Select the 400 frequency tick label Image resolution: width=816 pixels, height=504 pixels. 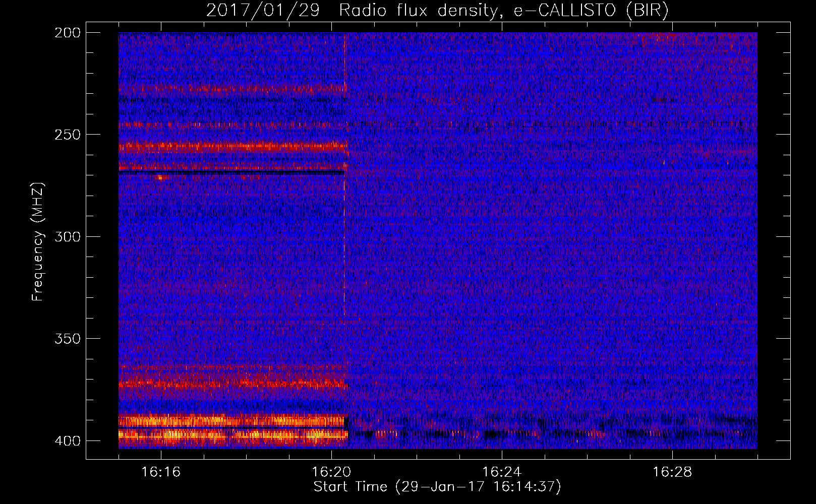[67, 440]
